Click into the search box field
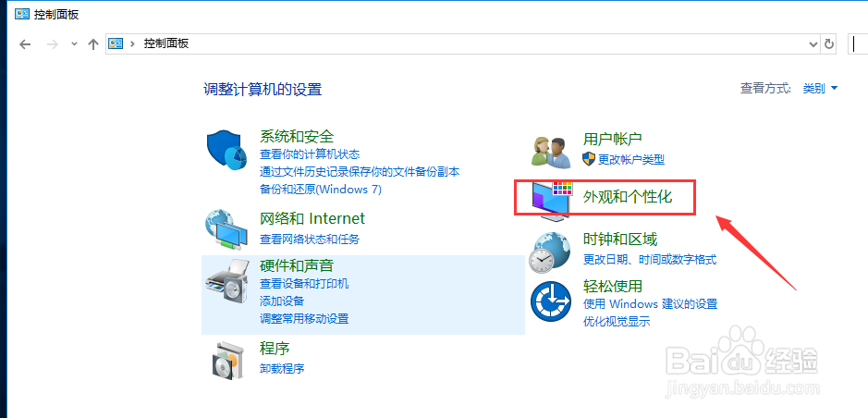 click(858, 43)
